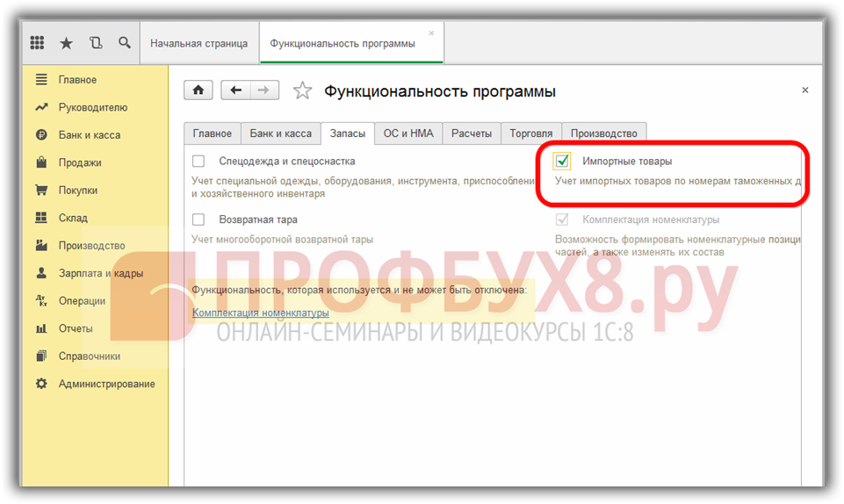This screenshot has width=844, height=504.
Task: Enable the Спецодежда и спецоснастка checkbox
Action: pos(198,162)
